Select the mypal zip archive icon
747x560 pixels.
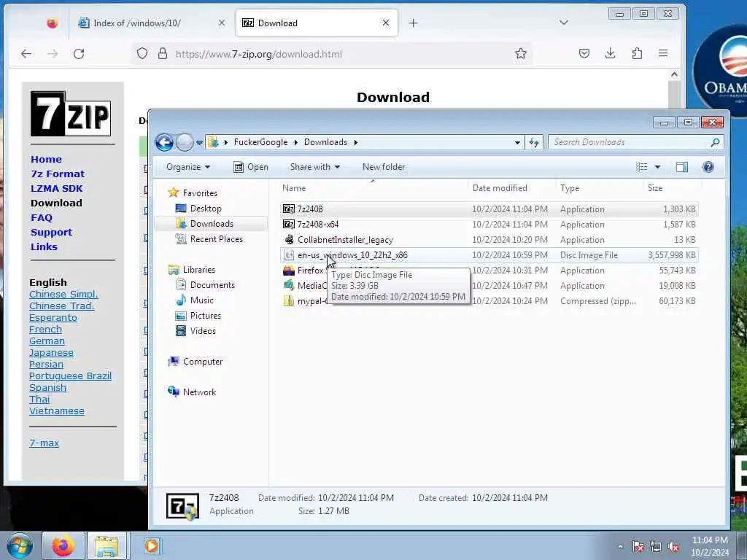click(x=289, y=301)
